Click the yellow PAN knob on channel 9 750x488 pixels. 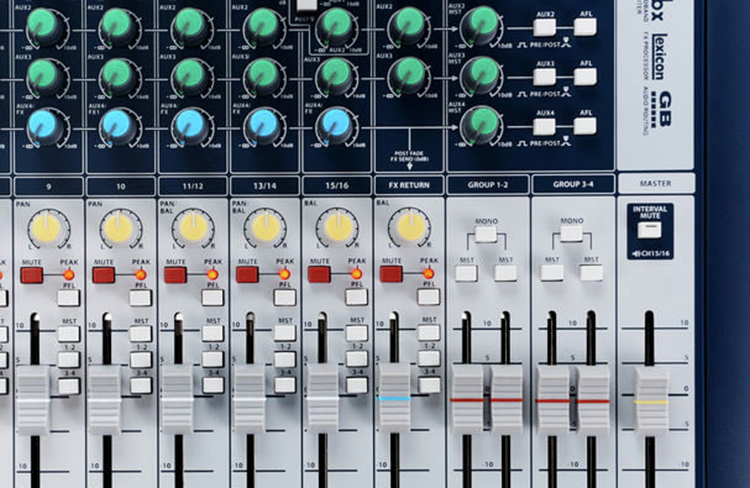[x=47, y=228]
